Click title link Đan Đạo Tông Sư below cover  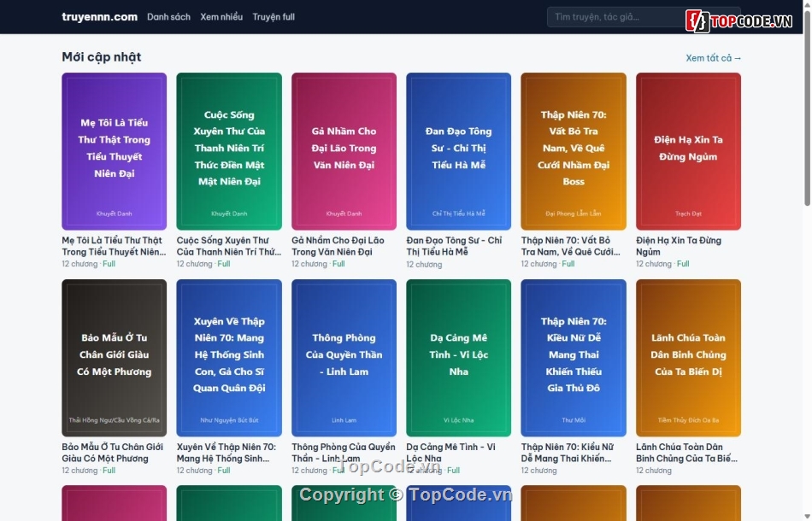[x=454, y=246]
